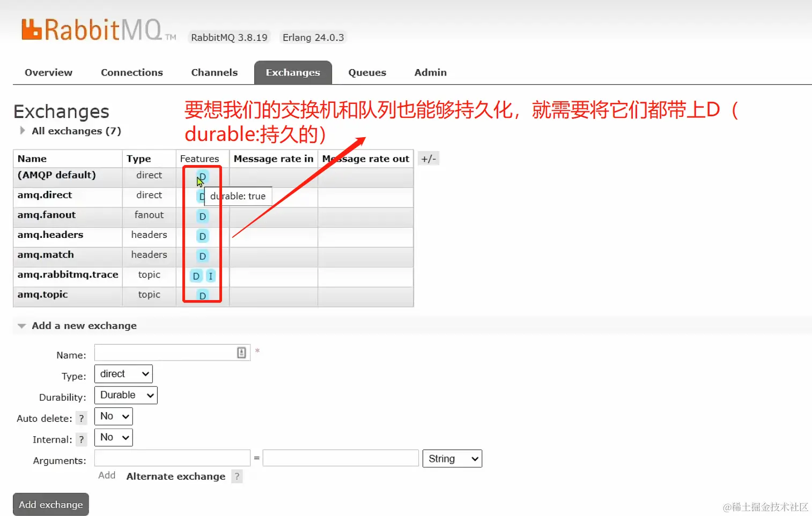The image size is (812, 516).
Task: Click the RabbitMQ logo
Action: (x=98, y=30)
